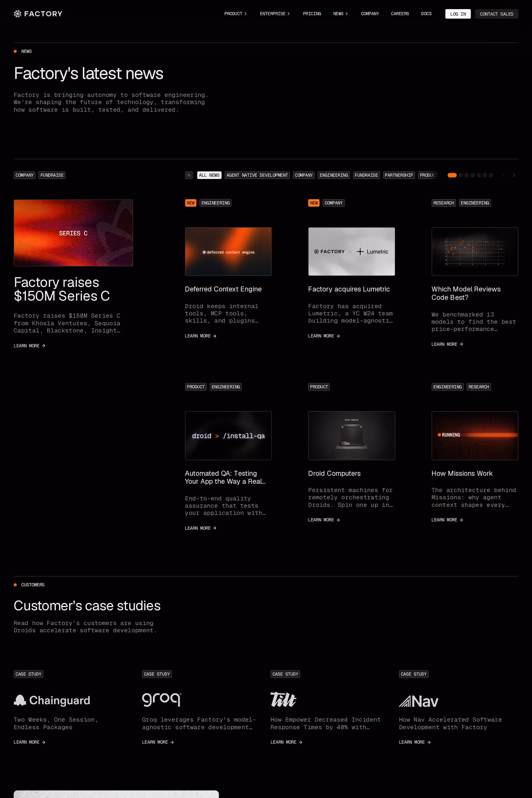Click the Product tag above Droid Computers card

tap(319, 387)
